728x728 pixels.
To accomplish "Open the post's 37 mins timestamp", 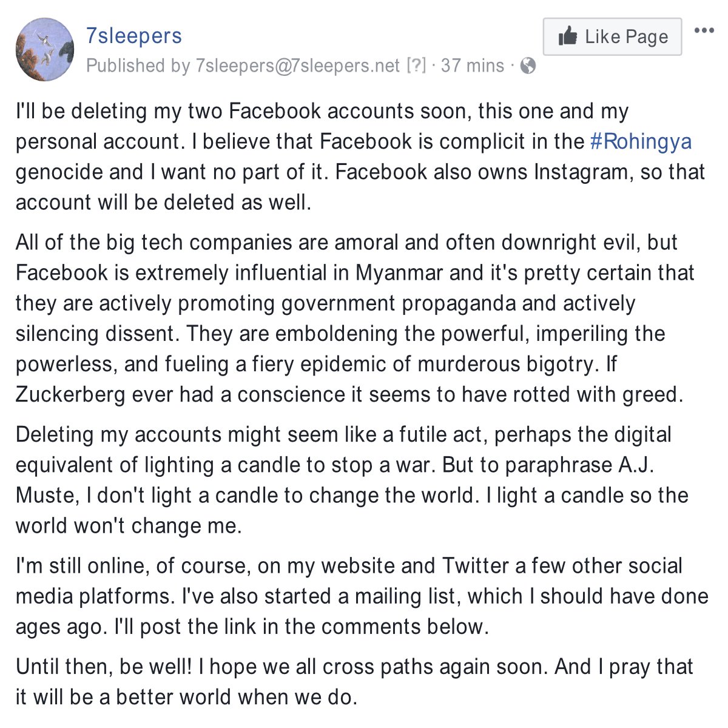I will pyautogui.click(x=473, y=66).
